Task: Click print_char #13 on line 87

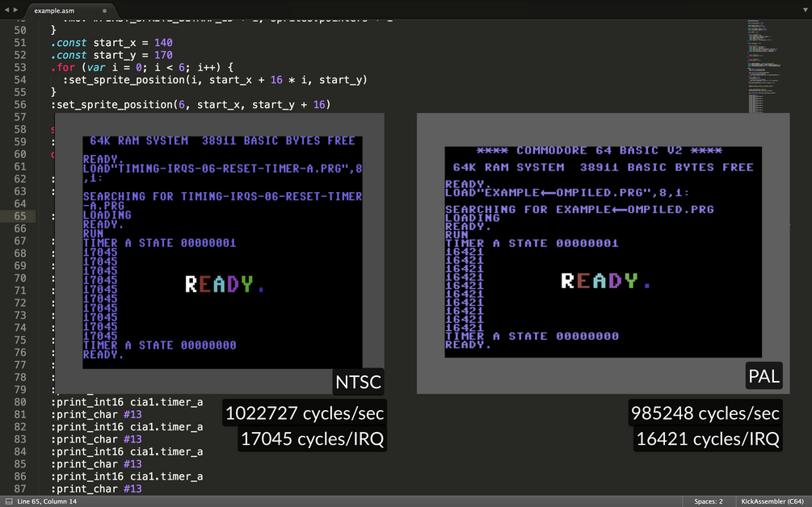Action: pyautogui.click(x=96, y=489)
